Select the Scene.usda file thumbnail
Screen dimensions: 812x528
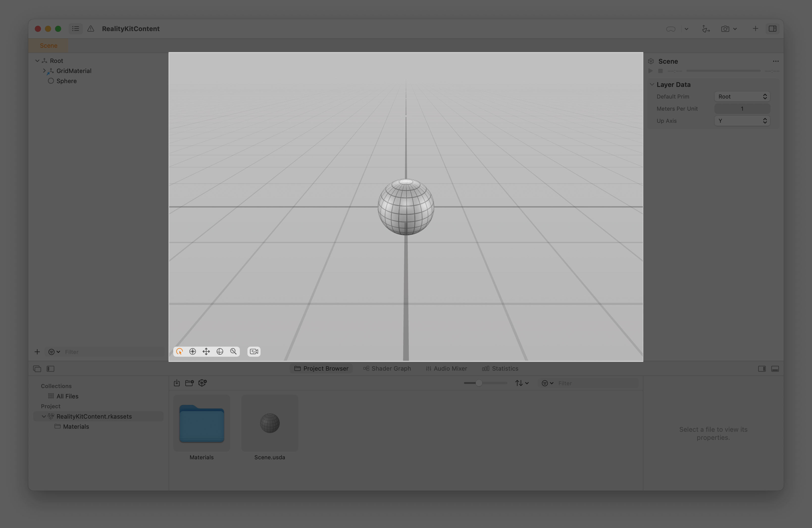tap(269, 423)
